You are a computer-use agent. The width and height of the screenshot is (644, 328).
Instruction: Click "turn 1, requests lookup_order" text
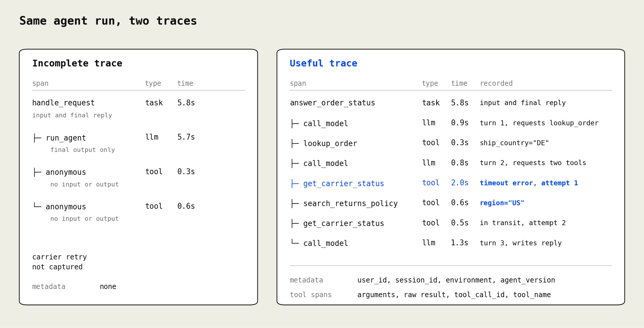[539, 123]
